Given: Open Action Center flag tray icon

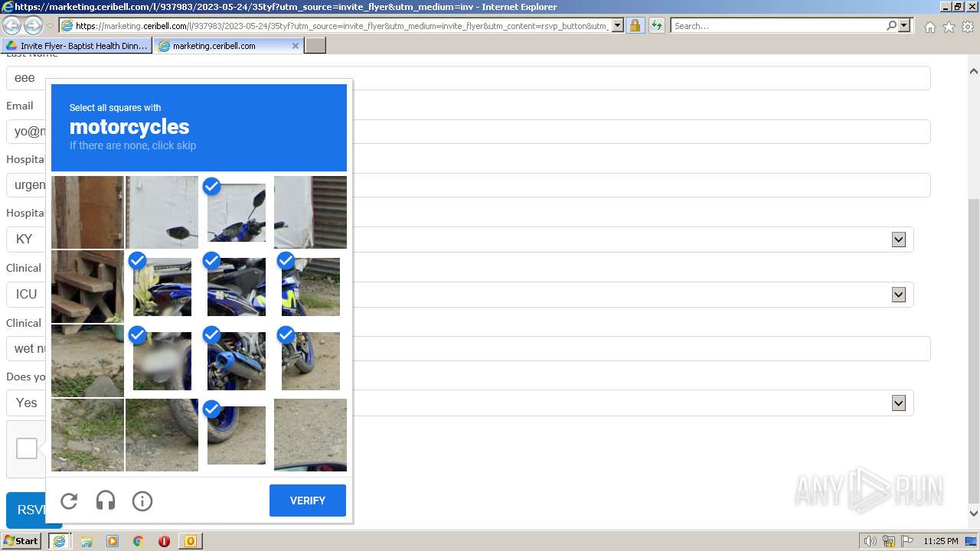Looking at the screenshot, I should pos(906,541).
